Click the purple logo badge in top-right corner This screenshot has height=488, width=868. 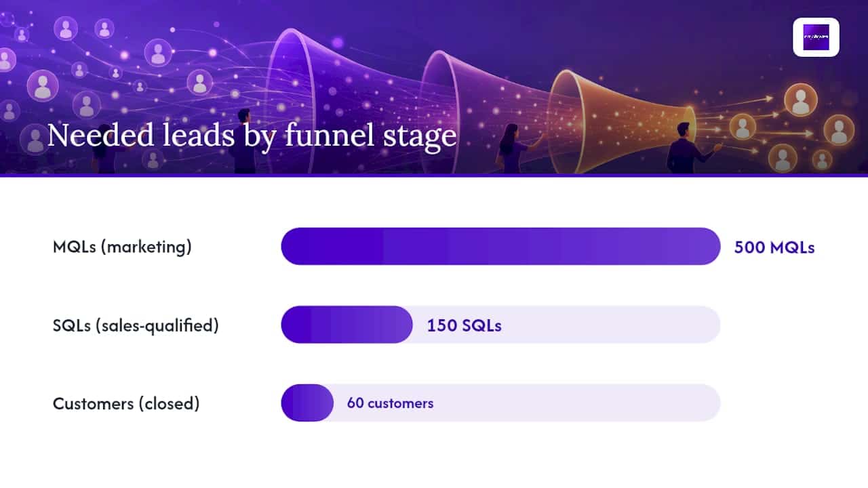816,37
